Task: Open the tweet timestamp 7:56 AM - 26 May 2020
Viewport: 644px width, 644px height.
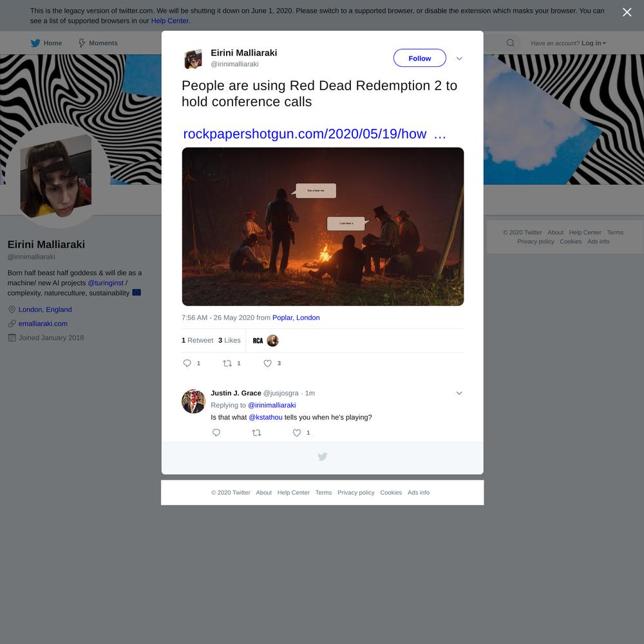Action: pyautogui.click(x=218, y=317)
